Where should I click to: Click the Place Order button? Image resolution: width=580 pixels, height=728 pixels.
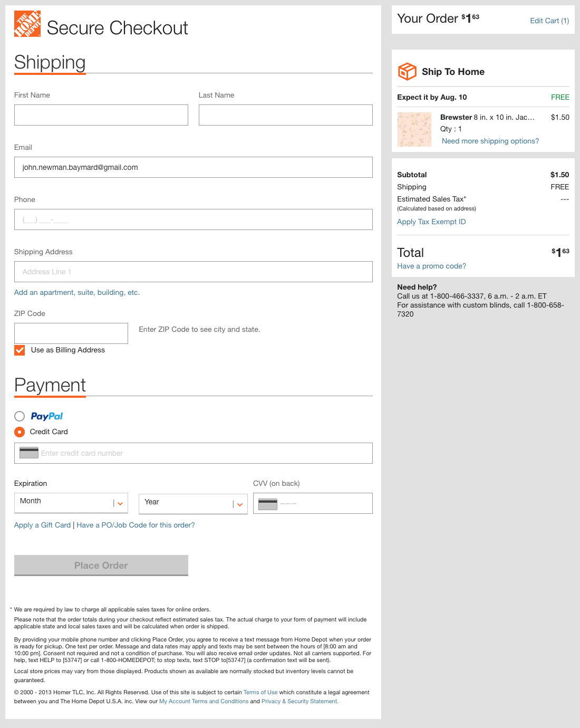coord(101,565)
